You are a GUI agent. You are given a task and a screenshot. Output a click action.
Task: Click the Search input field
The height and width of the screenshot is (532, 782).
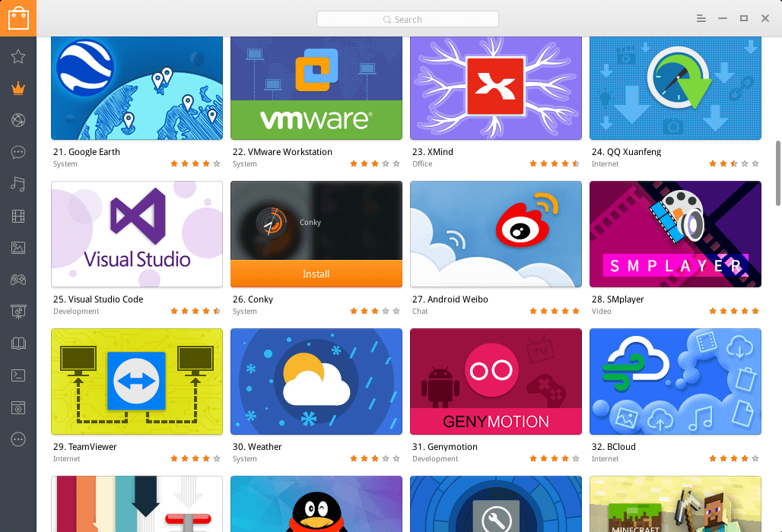click(408, 19)
